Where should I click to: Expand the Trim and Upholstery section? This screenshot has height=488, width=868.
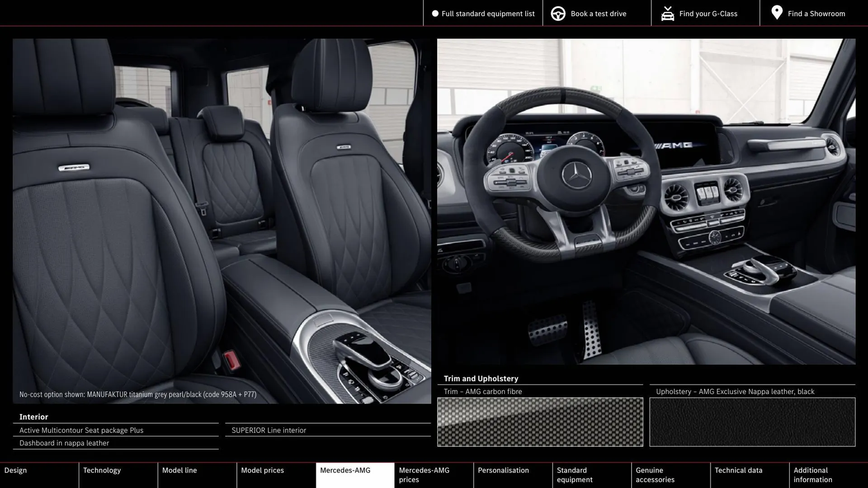pos(481,378)
